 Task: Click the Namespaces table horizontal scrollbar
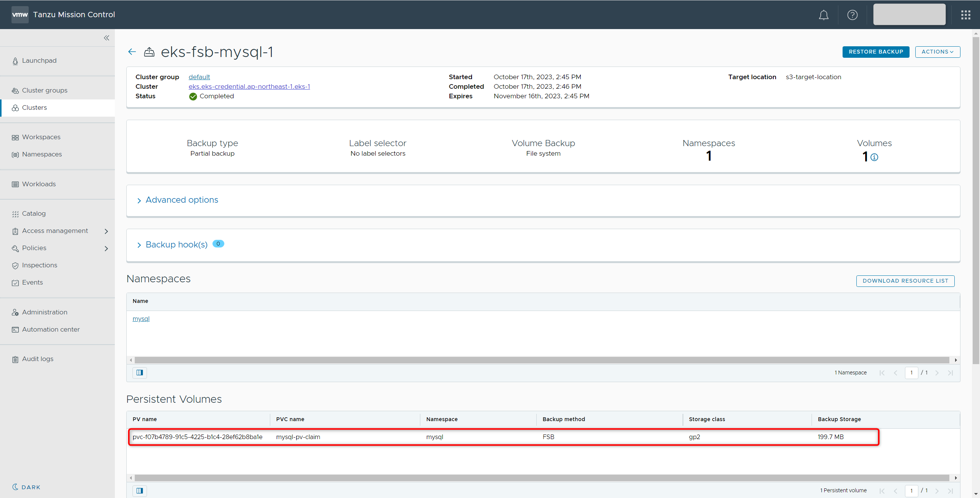tap(541, 360)
